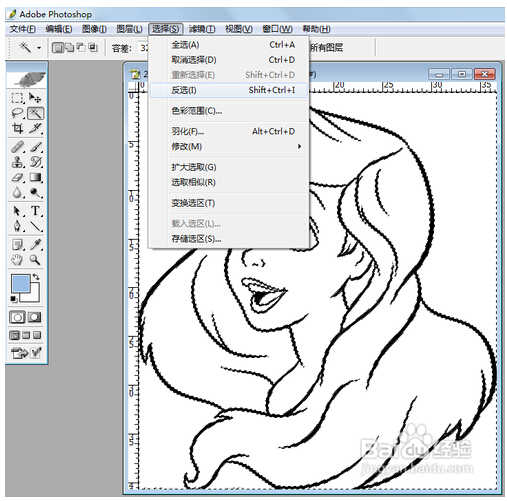
Task: Swap foreground and background colors
Action: coord(36,277)
